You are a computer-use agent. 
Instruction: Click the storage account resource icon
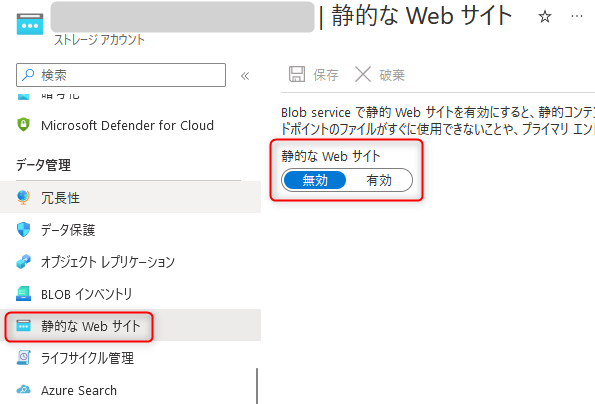pos(30,24)
